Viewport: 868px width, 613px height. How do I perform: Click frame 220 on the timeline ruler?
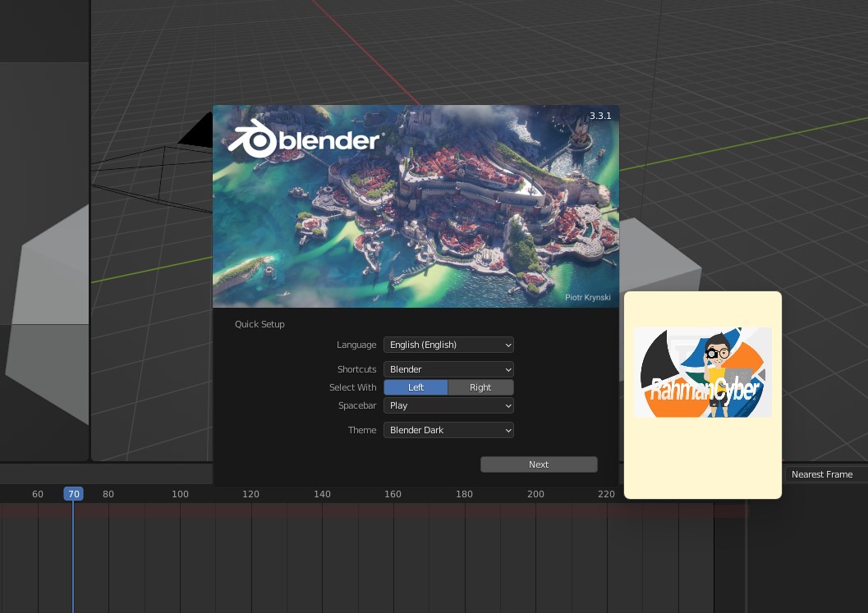pyautogui.click(x=606, y=494)
